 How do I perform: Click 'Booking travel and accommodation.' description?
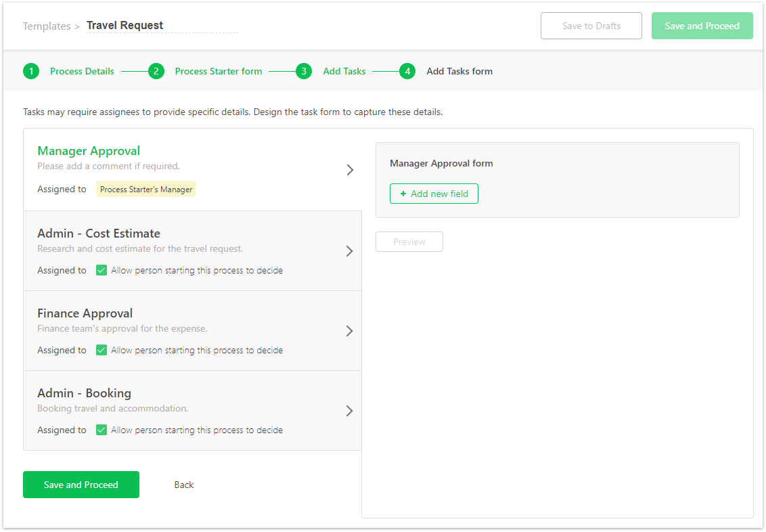[x=113, y=408]
